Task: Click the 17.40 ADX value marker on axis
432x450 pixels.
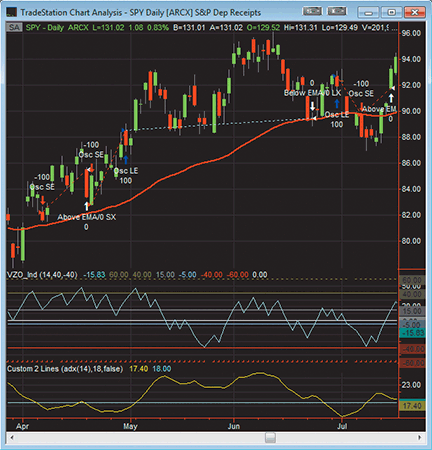Action: tap(412, 406)
